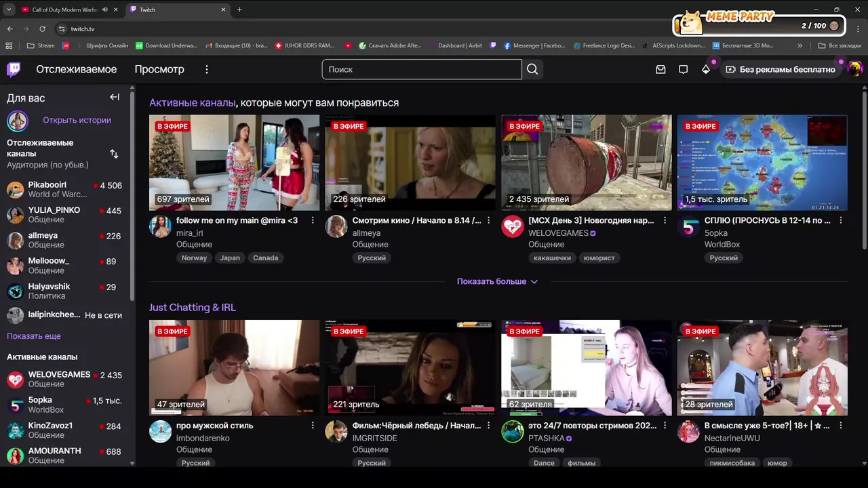Open Pikabooirl in followed channels
The height and width of the screenshot is (488, 868).
pyautogui.click(x=64, y=190)
